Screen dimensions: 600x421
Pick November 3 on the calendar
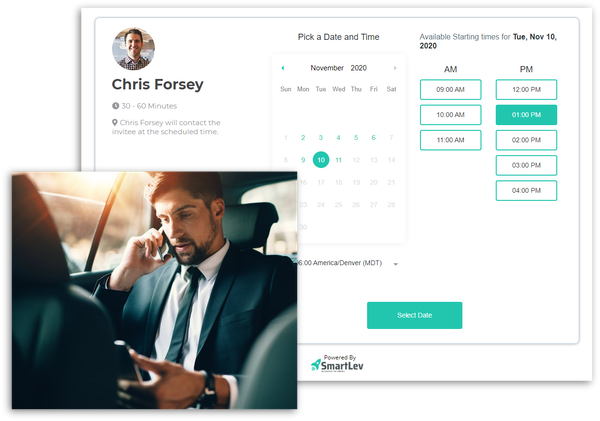(321, 137)
